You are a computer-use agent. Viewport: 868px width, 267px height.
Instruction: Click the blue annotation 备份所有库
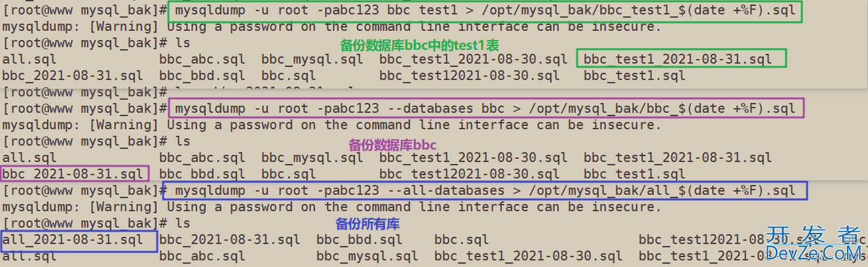pos(368,223)
